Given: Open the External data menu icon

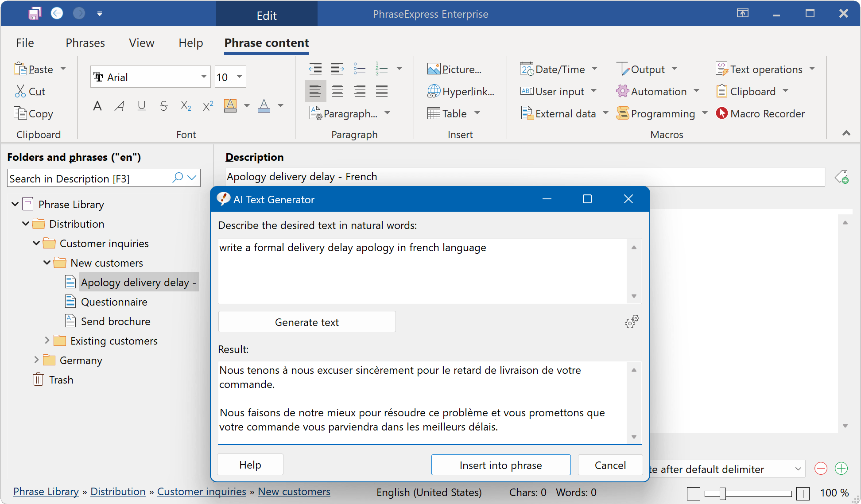Looking at the screenshot, I should pos(526,113).
